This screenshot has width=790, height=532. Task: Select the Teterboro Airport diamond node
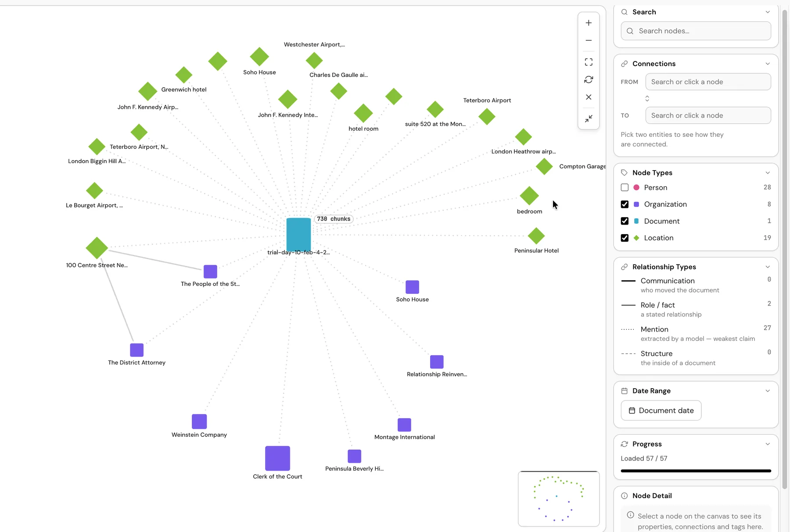click(x=487, y=117)
